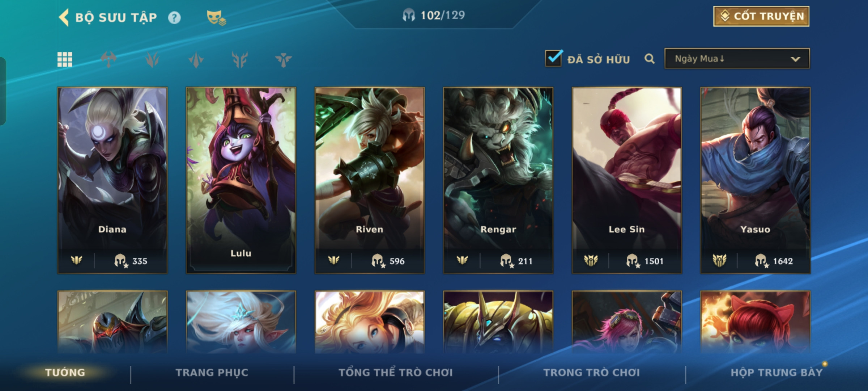Click the search magnifier icon
868x391 pixels.
(x=650, y=59)
